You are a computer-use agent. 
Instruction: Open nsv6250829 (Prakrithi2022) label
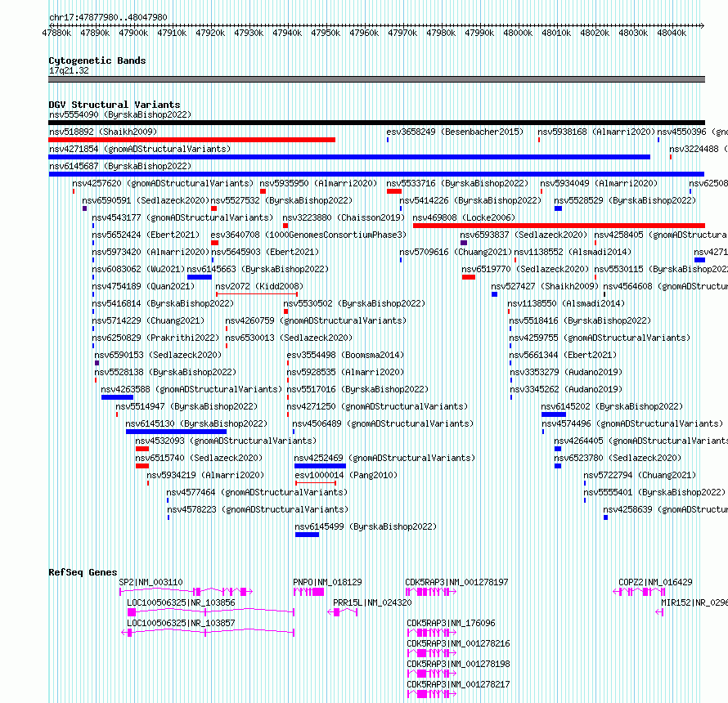pyautogui.click(x=155, y=338)
